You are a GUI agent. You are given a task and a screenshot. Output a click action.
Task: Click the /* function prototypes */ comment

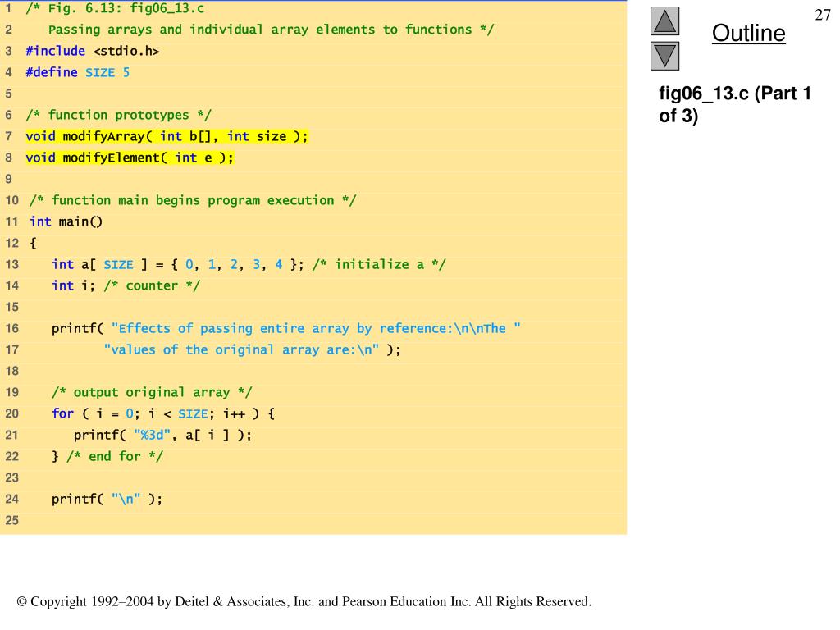[x=118, y=115]
